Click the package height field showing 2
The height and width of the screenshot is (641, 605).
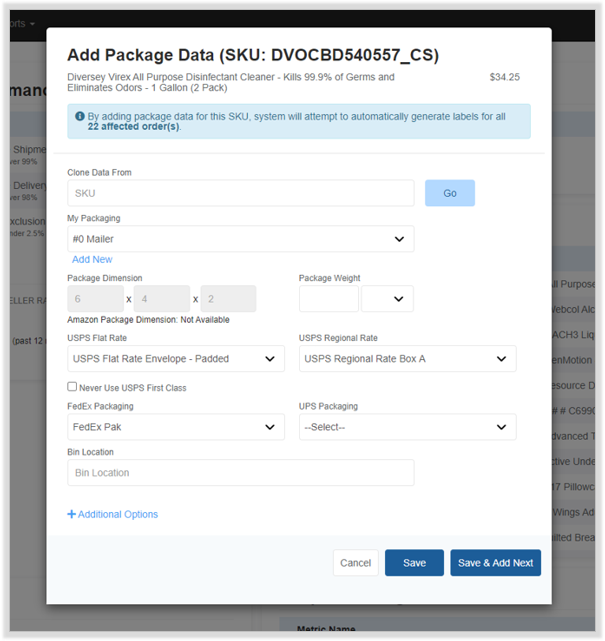tap(229, 299)
